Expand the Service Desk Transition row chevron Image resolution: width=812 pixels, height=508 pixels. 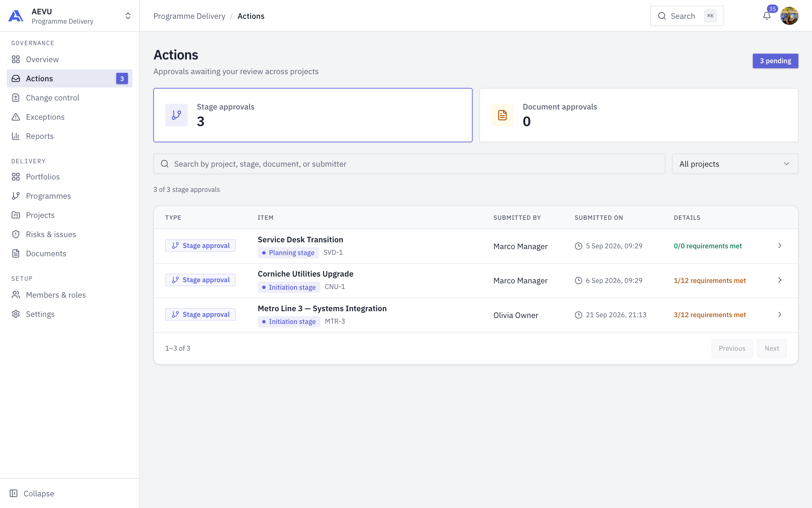(x=780, y=246)
